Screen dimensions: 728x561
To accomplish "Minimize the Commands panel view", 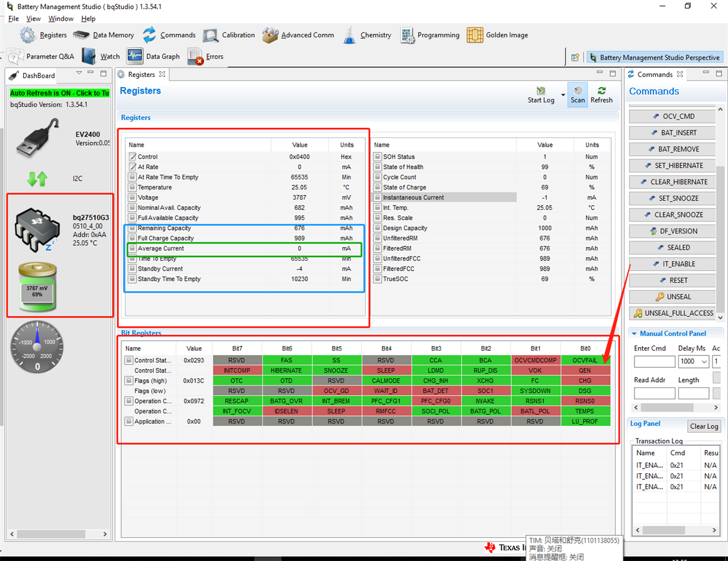I will (707, 73).
